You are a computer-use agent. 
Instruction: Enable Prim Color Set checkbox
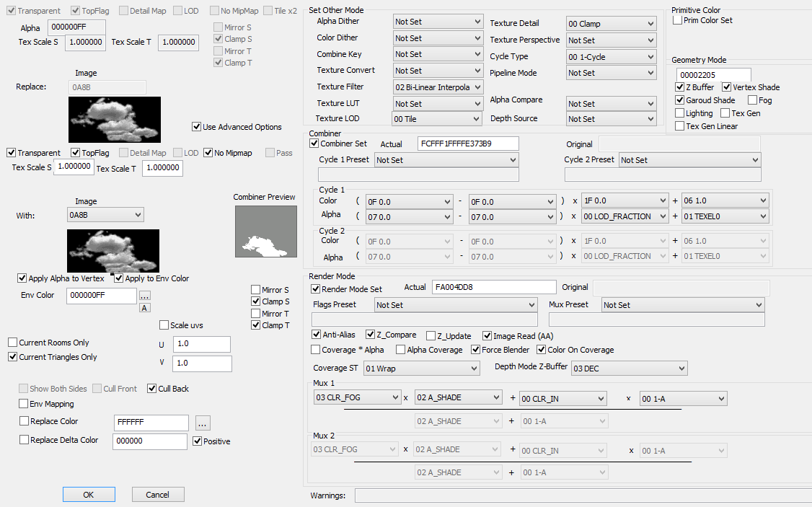point(677,20)
